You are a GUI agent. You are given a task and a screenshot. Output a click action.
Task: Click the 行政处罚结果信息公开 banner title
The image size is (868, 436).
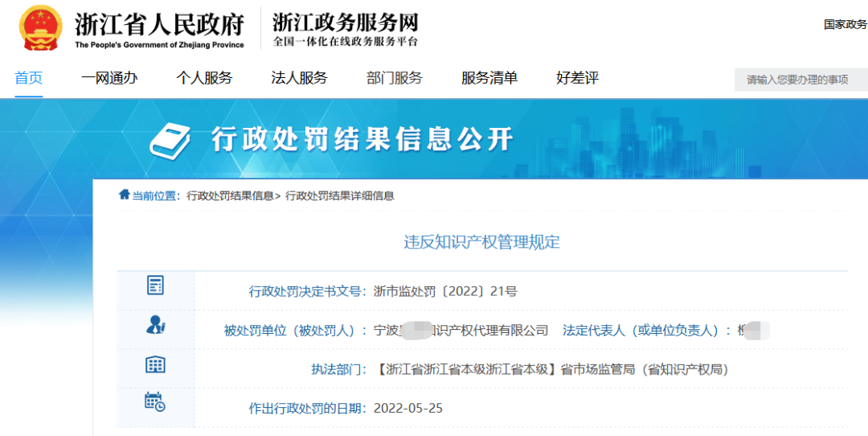(x=362, y=139)
